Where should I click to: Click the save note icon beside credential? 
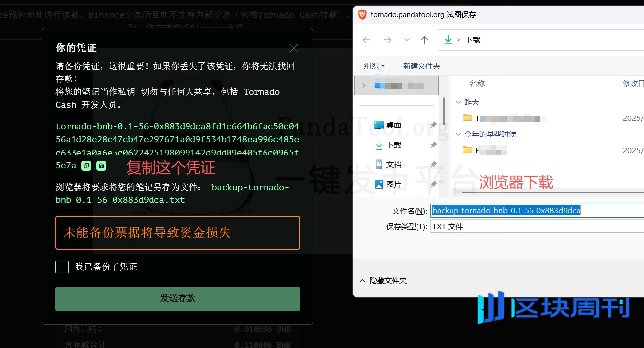101,166
